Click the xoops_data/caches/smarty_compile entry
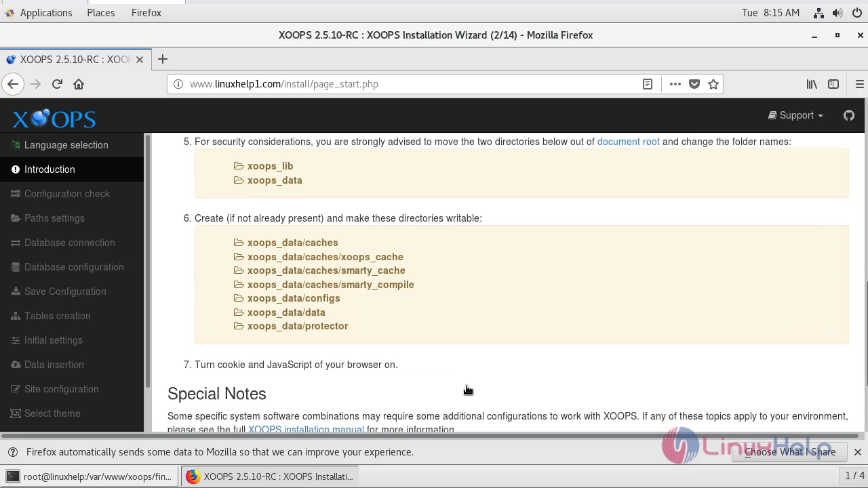The image size is (868, 488). click(330, 285)
